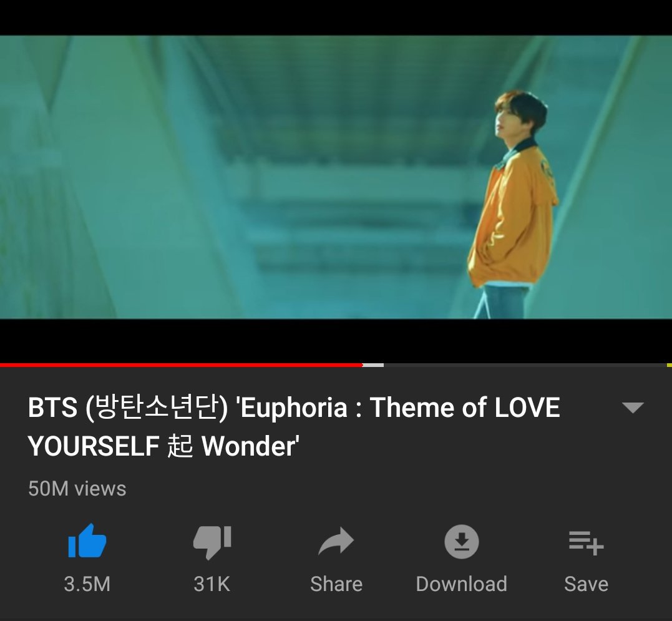
Task: Click the 50M views text
Action: (x=77, y=489)
